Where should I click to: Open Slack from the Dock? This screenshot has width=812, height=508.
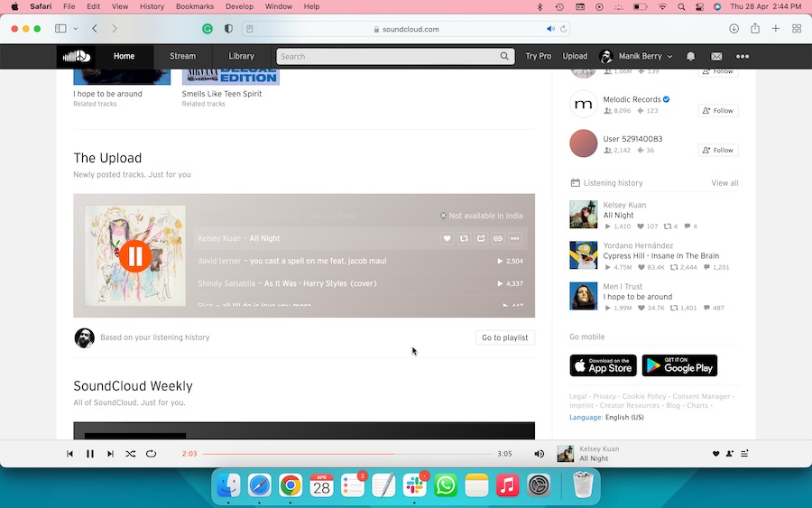tap(415, 485)
